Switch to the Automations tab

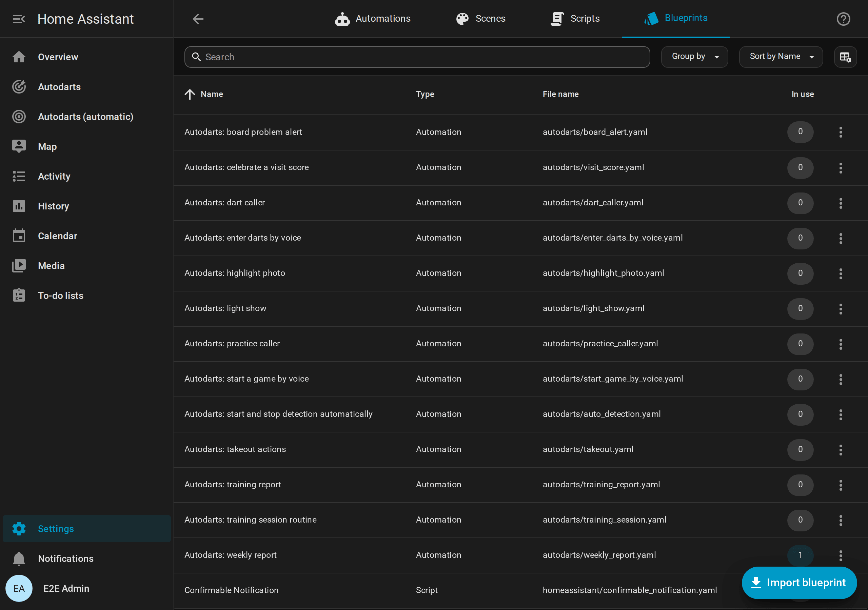[x=372, y=19]
